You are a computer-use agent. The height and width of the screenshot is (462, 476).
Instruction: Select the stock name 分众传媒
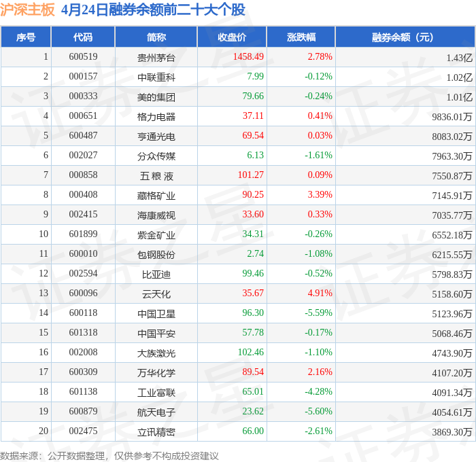pyautogui.click(x=156, y=156)
